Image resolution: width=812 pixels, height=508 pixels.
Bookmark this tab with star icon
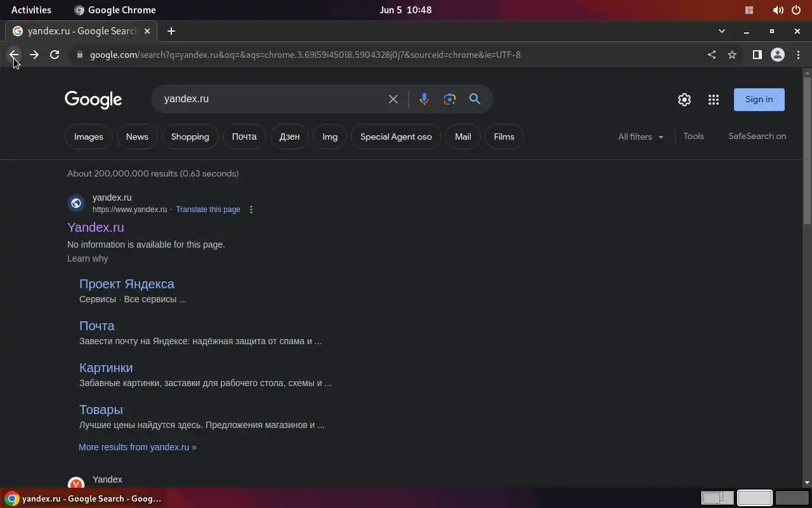coord(732,55)
